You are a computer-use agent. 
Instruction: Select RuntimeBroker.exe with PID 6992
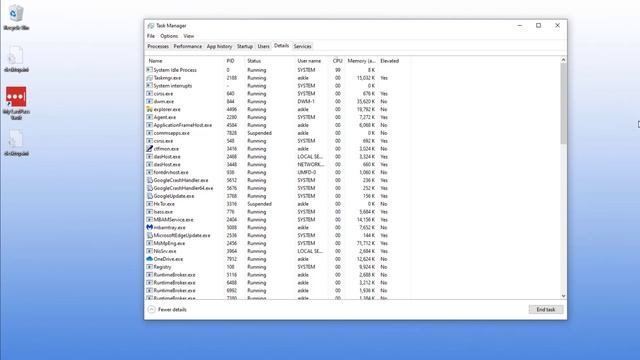pos(278,291)
